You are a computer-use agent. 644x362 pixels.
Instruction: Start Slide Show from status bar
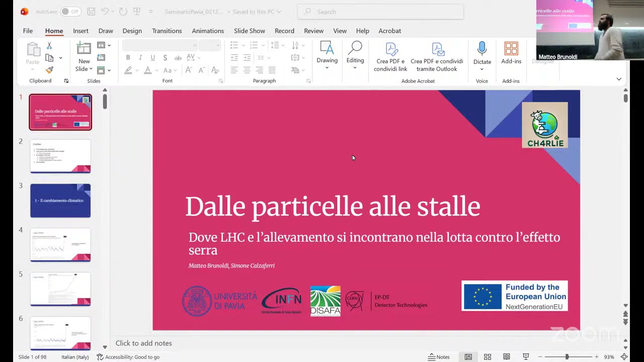tap(526, 357)
